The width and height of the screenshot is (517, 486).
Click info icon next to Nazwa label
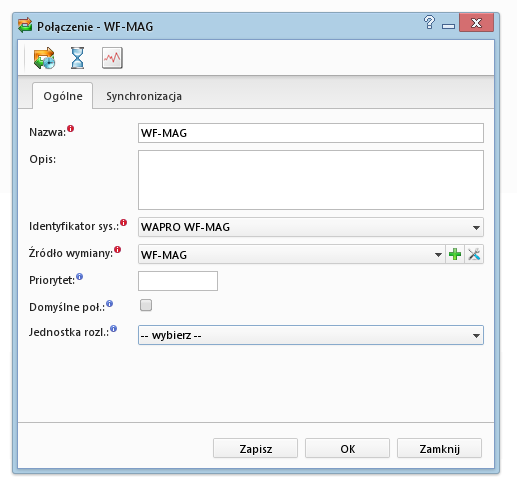pyautogui.click(x=70, y=128)
